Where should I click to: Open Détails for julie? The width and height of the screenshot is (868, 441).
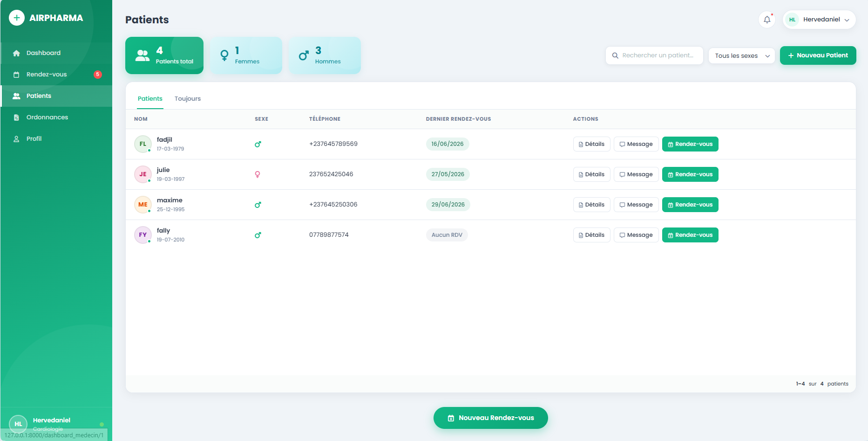[592, 174]
